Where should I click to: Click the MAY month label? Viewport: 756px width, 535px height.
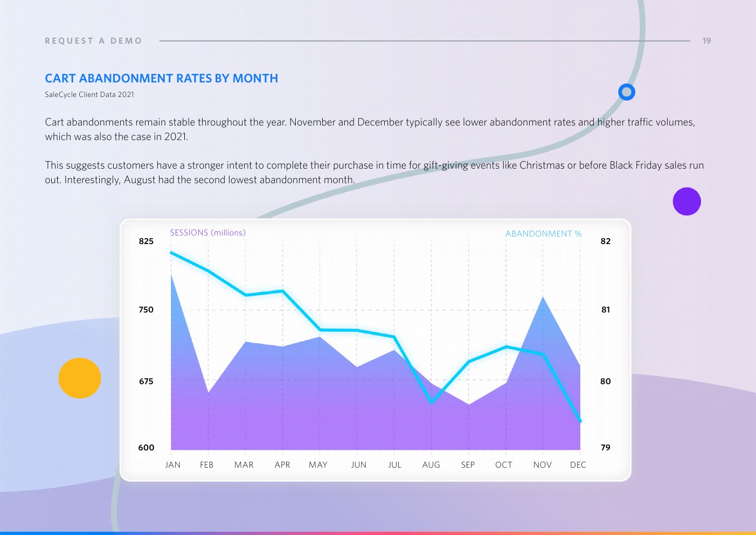click(x=318, y=465)
